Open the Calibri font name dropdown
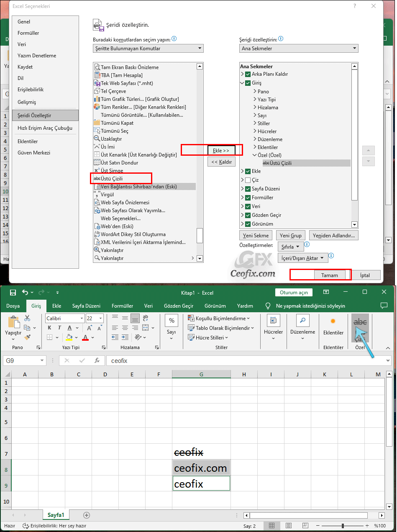This screenshot has height=532, width=397. pyautogui.click(x=82, y=319)
